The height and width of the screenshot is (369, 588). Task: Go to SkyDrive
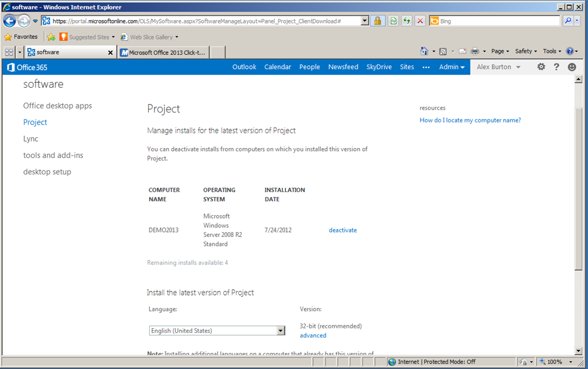[x=379, y=67]
